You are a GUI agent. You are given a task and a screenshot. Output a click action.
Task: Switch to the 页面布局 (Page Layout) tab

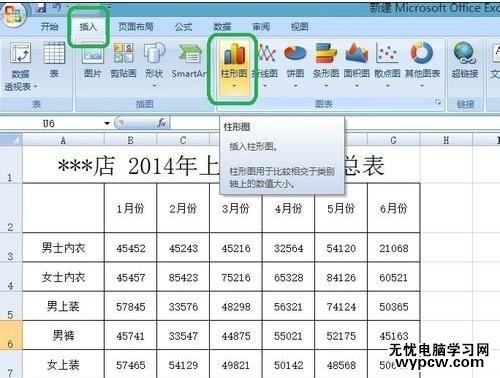(x=136, y=26)
